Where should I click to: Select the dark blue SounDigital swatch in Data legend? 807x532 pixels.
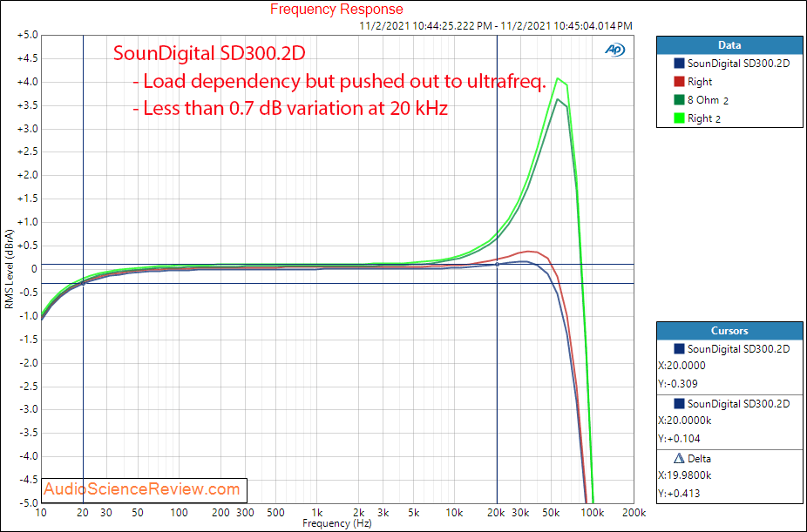coord(679,64)
